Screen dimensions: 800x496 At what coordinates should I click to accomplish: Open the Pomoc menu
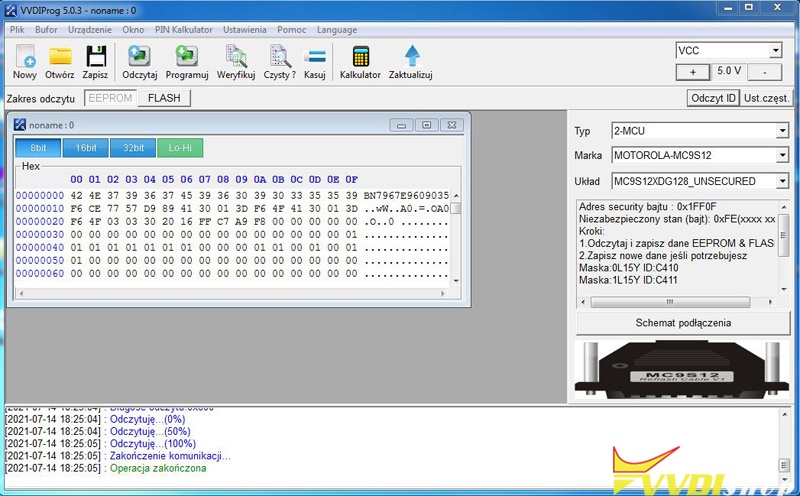(291, 30)
